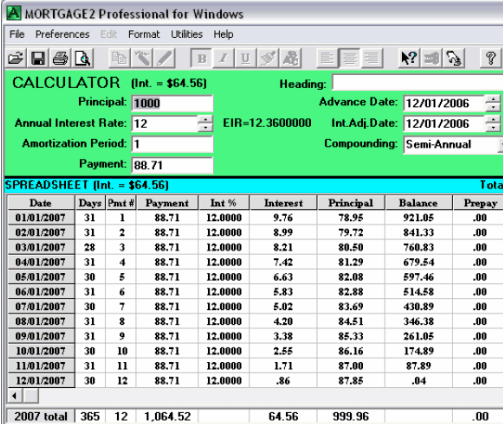
Task: Click the curved arrows toolbar icon
Action: [x=454, y=58]
